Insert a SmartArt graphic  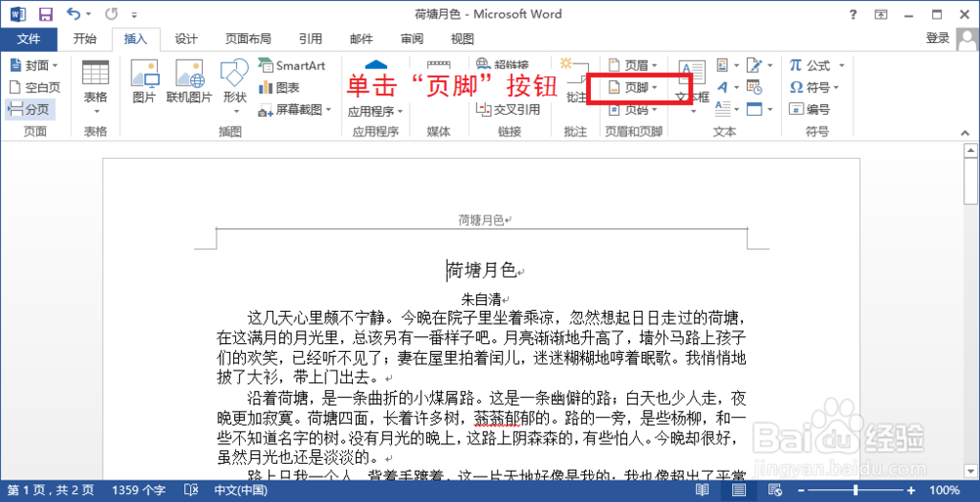click(x=292, y=65)
